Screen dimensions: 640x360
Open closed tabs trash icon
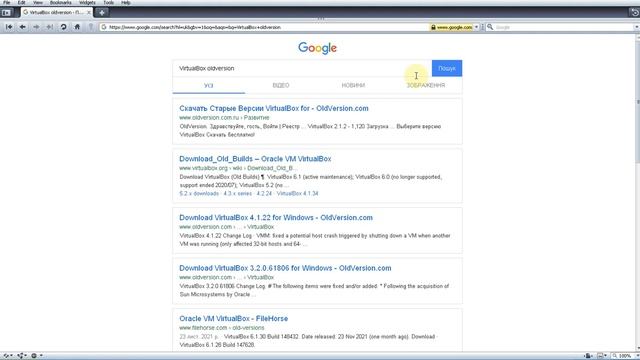635,13
